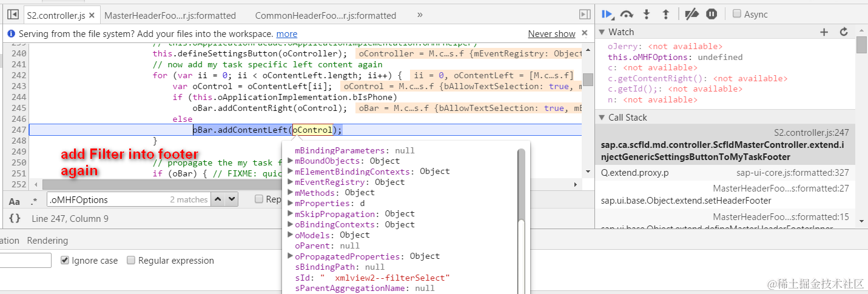Switch to CommonHeaderFoo...r.js:formatted tab
868x294 pixels.
point(326,15)
